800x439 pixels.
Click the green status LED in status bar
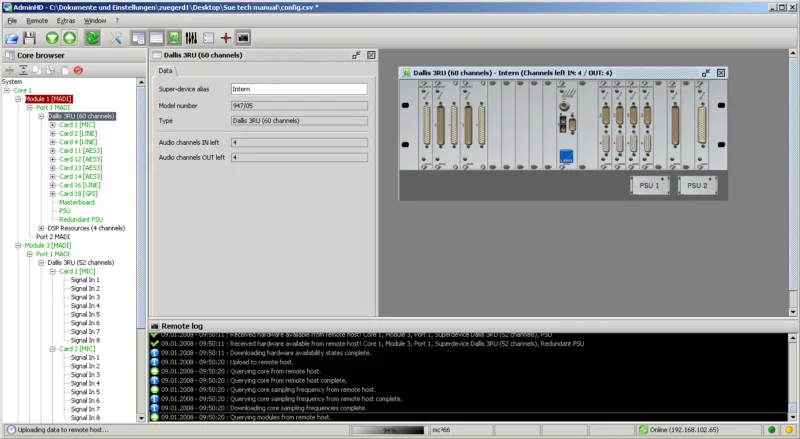tap(771, 430)
